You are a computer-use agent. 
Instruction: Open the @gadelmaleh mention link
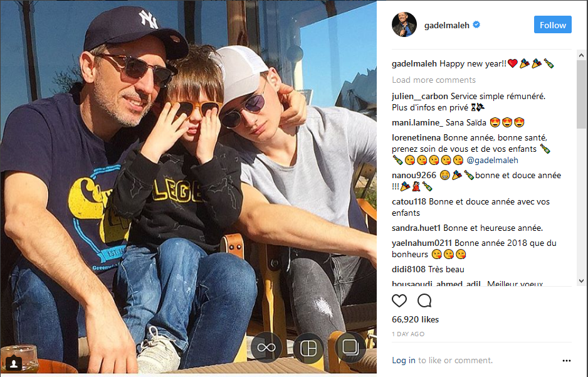tap(492, 160)
